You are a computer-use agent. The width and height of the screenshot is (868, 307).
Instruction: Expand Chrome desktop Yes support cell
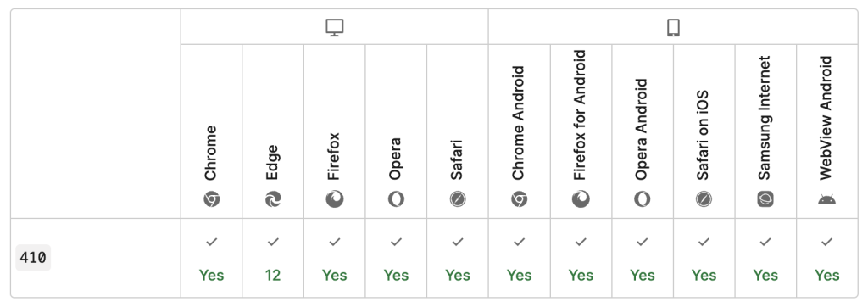tap(211, 258)
